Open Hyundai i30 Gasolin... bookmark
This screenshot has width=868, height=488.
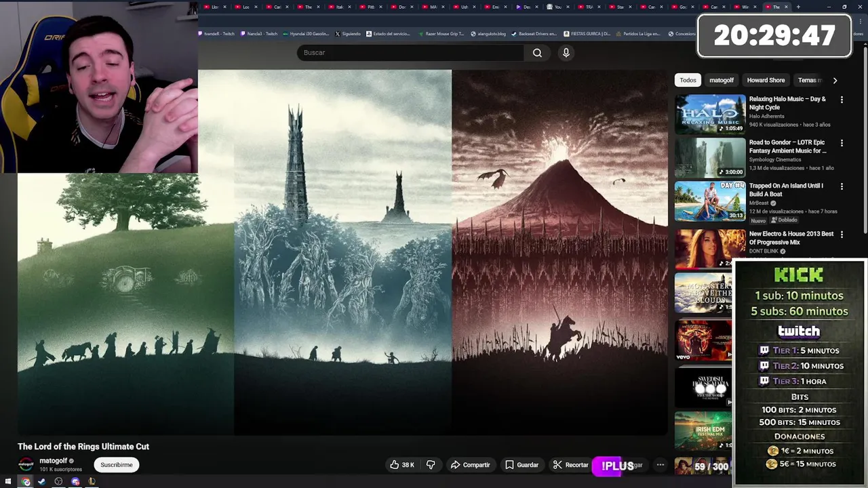[x=305, y=33]
